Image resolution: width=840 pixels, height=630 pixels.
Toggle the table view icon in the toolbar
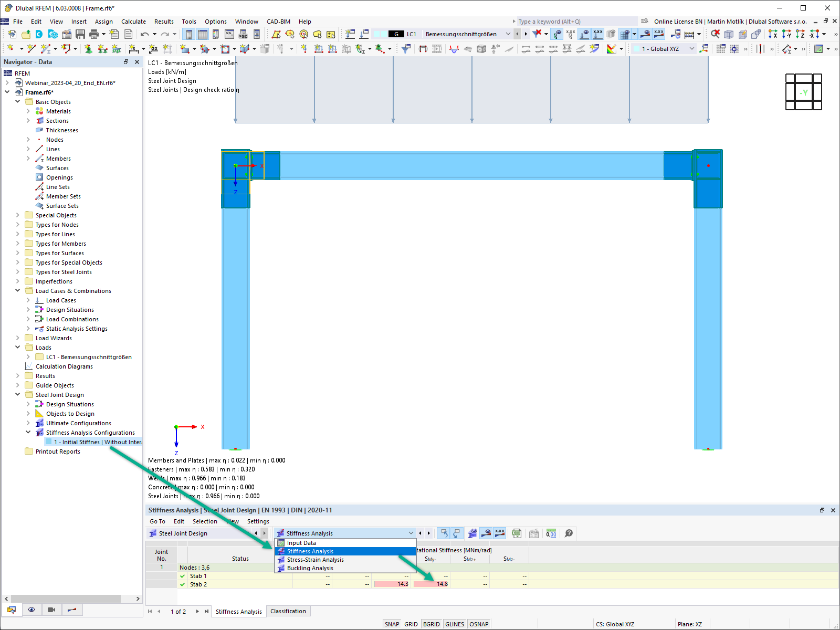(202, 34)
